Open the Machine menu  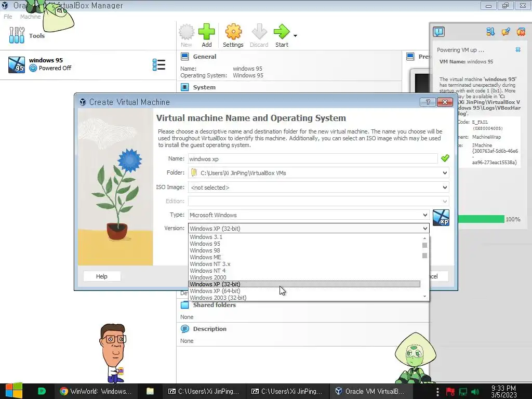point(30,17)
